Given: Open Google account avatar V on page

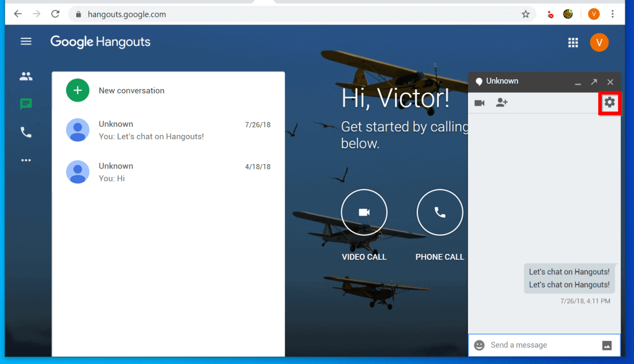Looking at the screenshot, I should click(599, 43).
